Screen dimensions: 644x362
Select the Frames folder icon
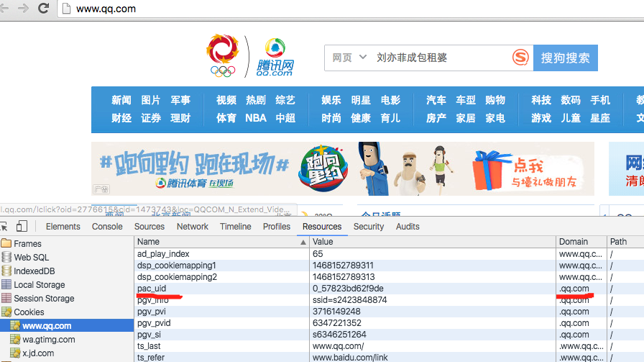point(6,243)
